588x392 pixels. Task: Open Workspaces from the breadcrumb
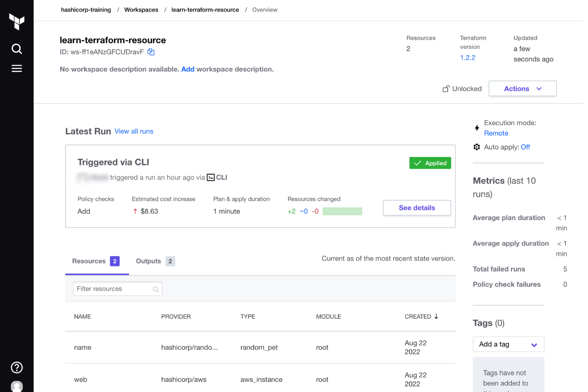click(x=141, y=10)
